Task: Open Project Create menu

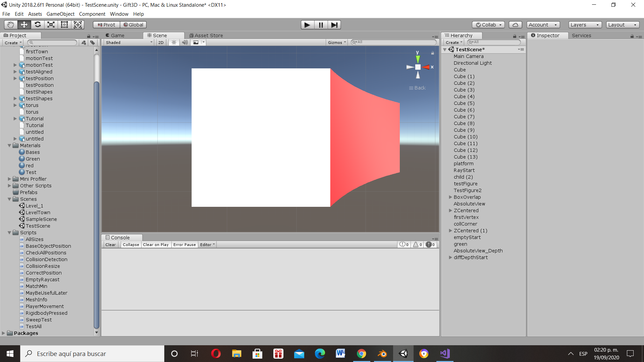Action: pyautogui.click(x=13, y=43)
